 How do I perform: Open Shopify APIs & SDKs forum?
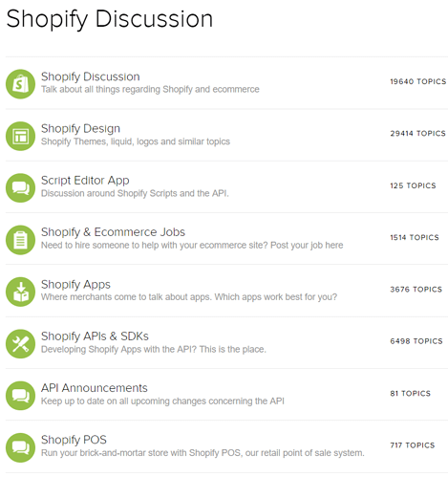95,336
